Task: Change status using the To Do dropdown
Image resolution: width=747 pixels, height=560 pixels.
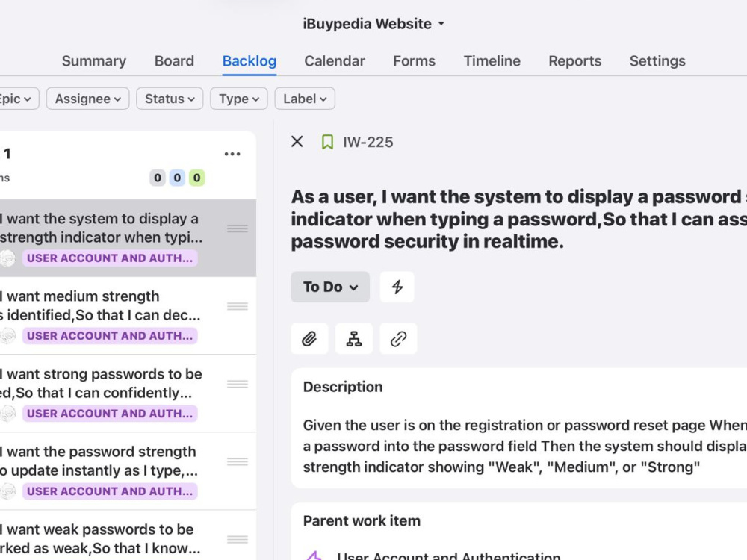Action: point(330,287)
